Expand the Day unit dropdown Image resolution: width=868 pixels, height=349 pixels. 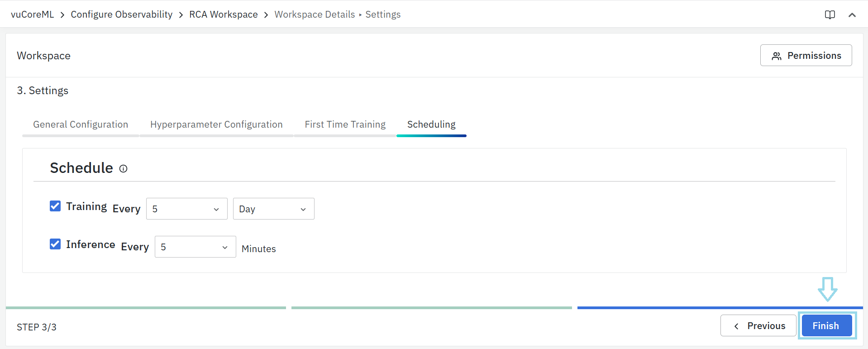273,209
